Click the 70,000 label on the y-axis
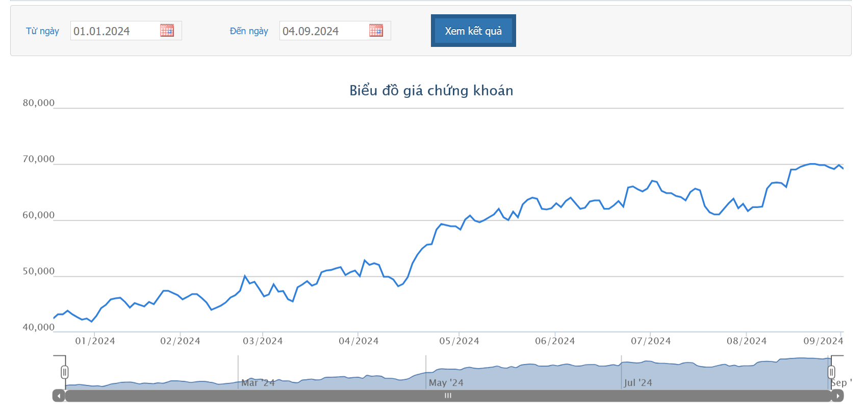868x410 pixels. (x=38, y=159)
